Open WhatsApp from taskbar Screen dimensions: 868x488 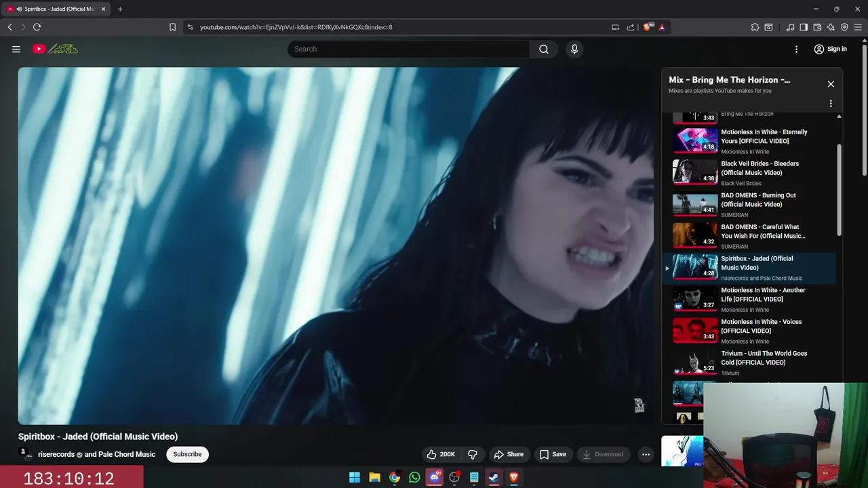[414, 477]
